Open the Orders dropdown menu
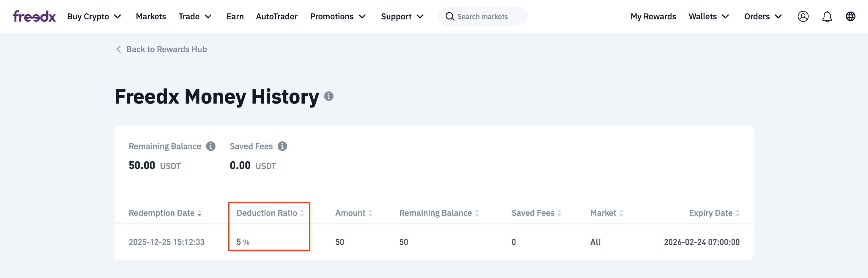The width and height of the screenshot is (868, 278). coord(763,17)
